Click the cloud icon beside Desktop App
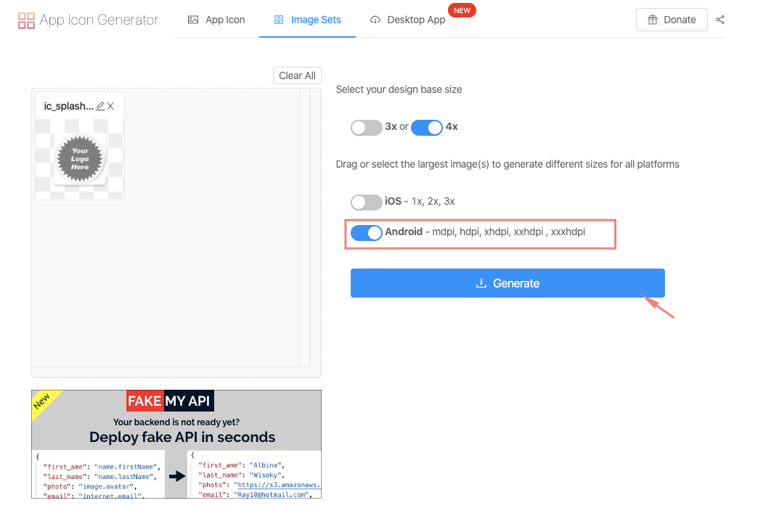The width and height of the screenshot is (763, 532). [x=375, y=20]
